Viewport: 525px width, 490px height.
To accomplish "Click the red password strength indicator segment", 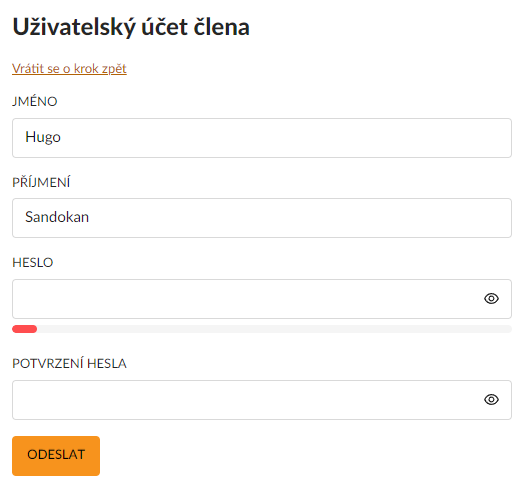I will pyautogui.click(x=24, y=329).
